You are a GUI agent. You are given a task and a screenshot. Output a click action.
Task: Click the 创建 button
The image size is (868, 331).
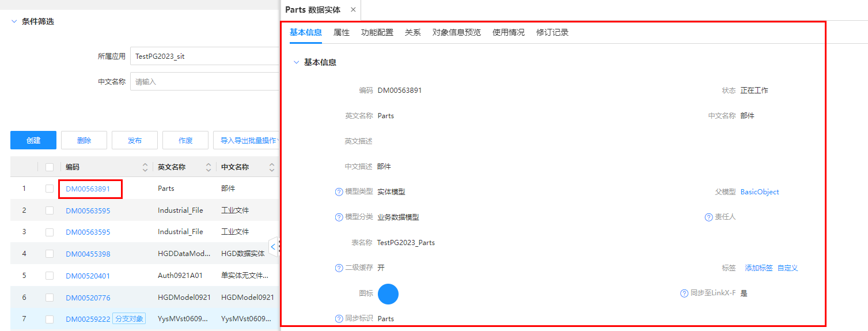click(33, 140)
